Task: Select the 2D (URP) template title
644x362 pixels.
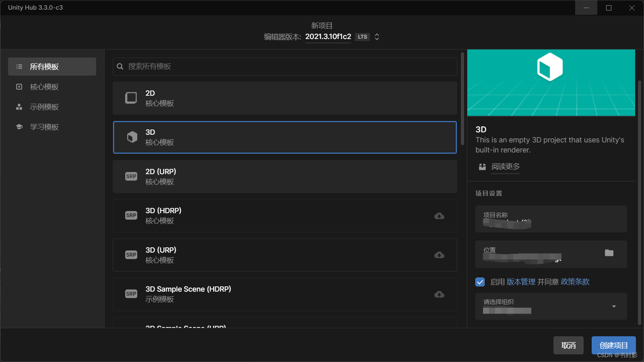Action: click(x=161, y=171)
